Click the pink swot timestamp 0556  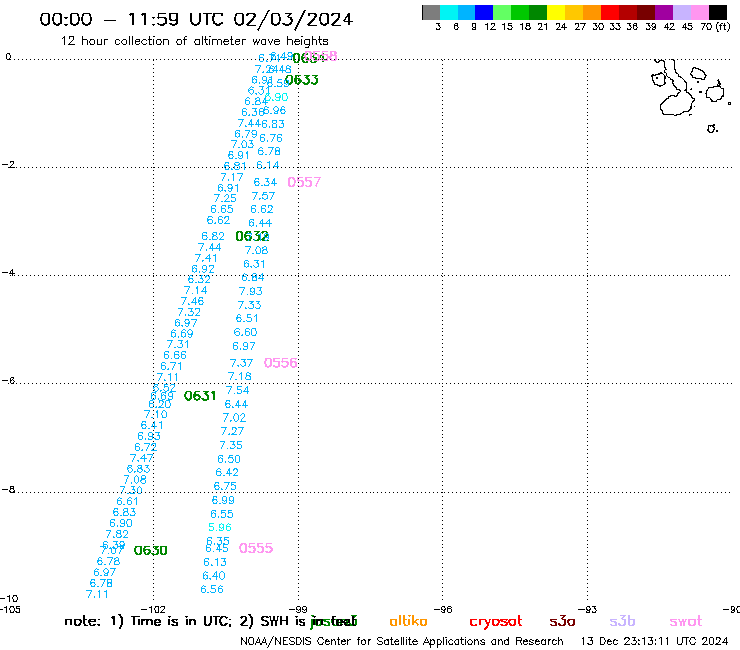280,363
